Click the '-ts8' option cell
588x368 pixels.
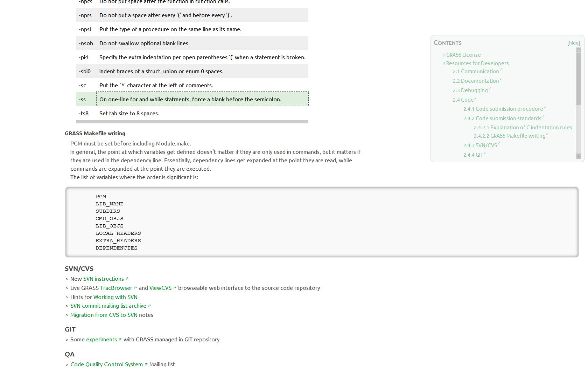pyautogui.click(x=86, y=113)
